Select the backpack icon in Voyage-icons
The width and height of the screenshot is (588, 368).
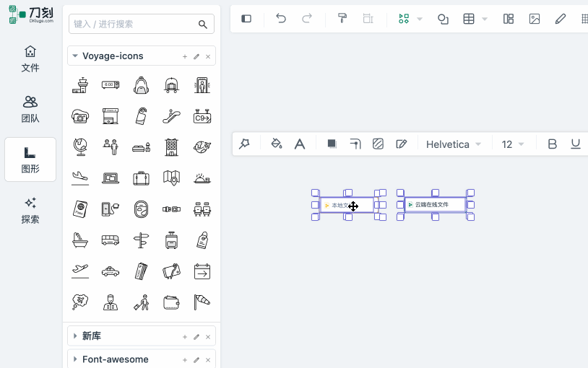coord(141,85)
